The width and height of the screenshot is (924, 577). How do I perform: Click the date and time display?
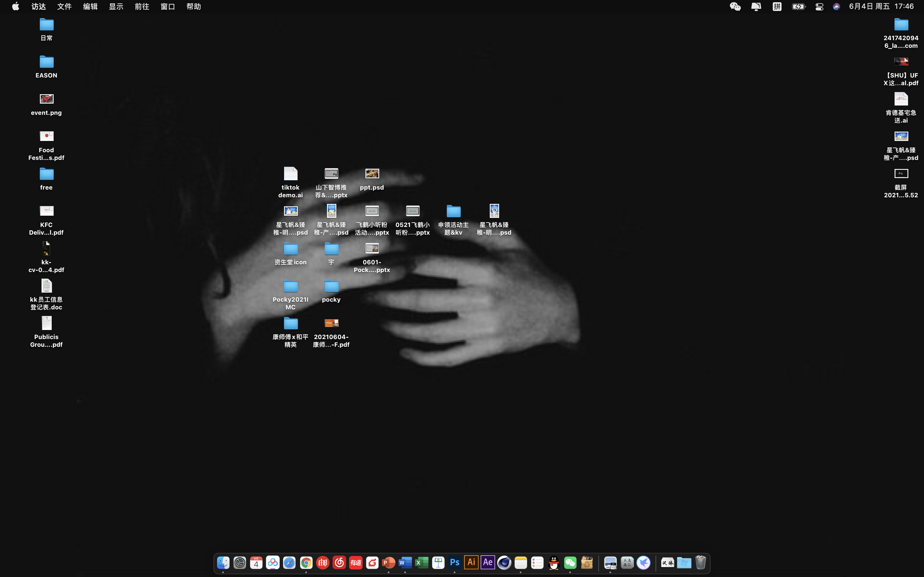[881, 7]
